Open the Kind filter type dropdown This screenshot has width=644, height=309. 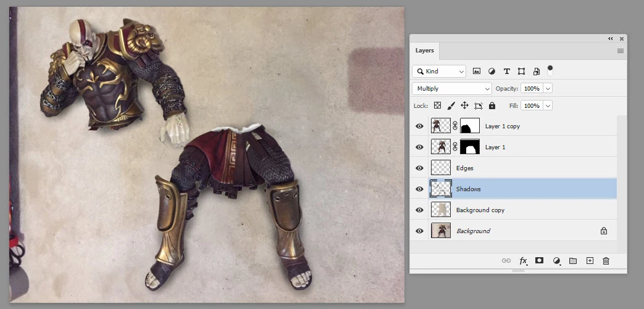tap(439, 71)
